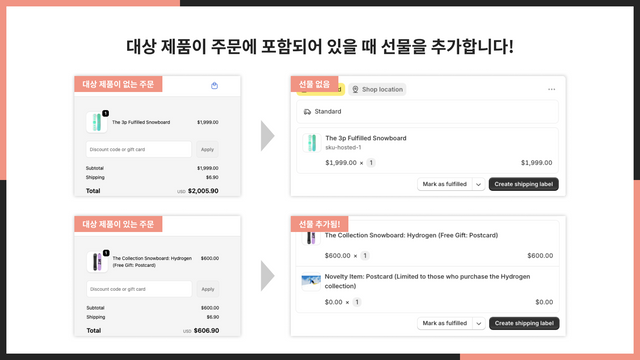Click the Standard shipping truck icon
640x360 pixels.
(307, 111)
